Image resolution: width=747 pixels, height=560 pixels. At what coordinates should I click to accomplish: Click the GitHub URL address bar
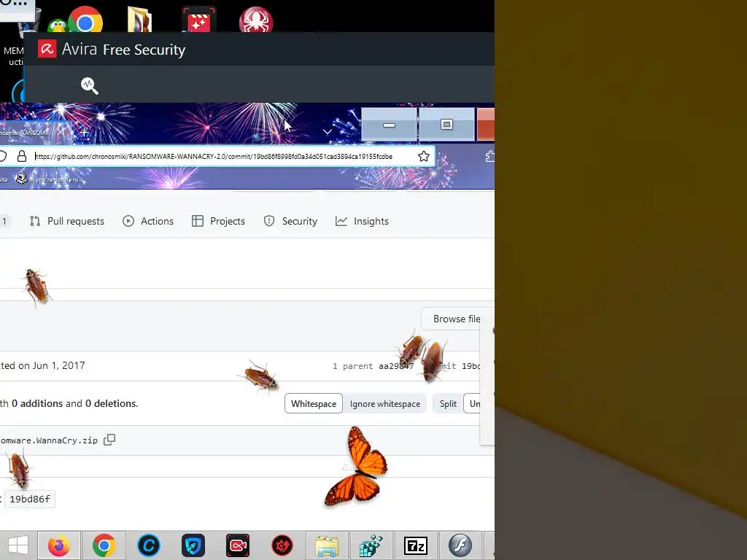tap(214, 156)
